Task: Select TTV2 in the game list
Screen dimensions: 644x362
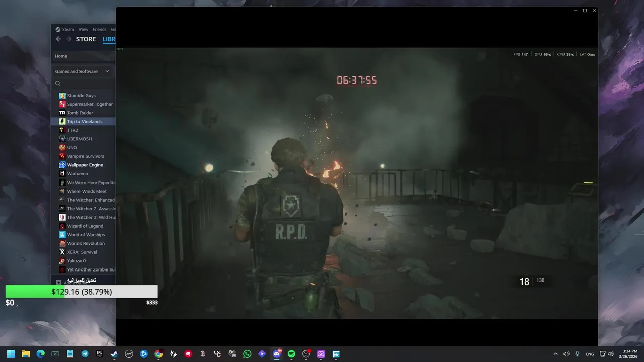Action: click(83, 130)
